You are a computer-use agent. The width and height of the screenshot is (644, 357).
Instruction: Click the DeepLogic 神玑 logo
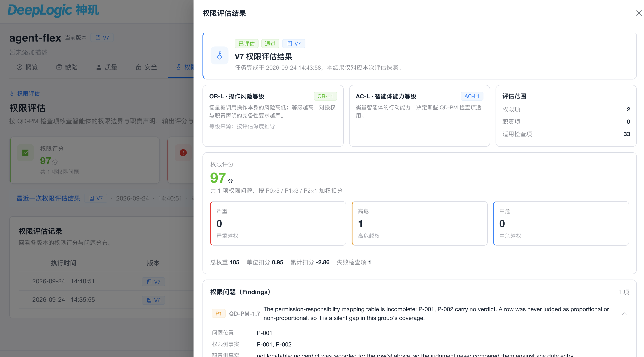tap(53, 11)
